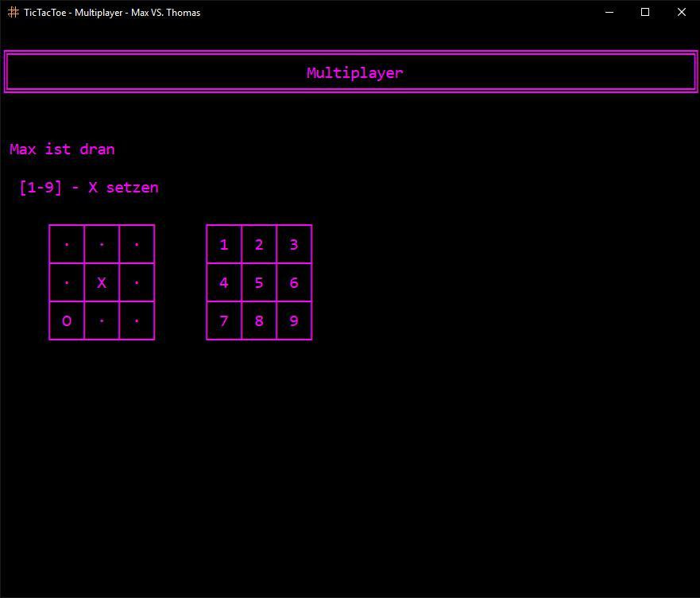Viewport: 700px width, 598px height.
Task: Click number 8 in the reference grid
Action: 259,321
